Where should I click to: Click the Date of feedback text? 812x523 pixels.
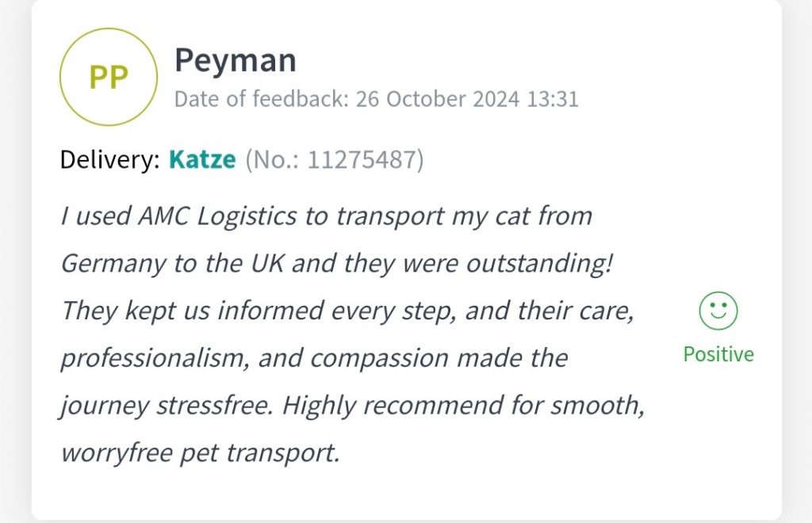point(262,100)
